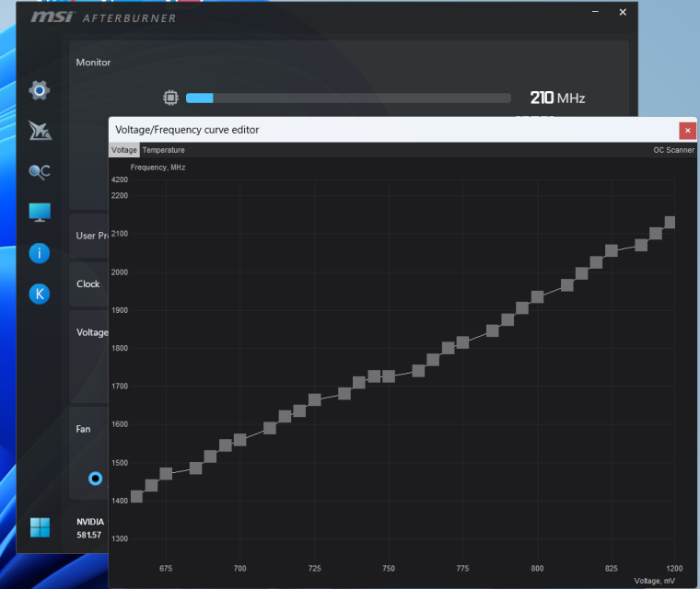Click the 1200 label on voltage axis
Screen dimensions: 700x589
pos(674,569)
